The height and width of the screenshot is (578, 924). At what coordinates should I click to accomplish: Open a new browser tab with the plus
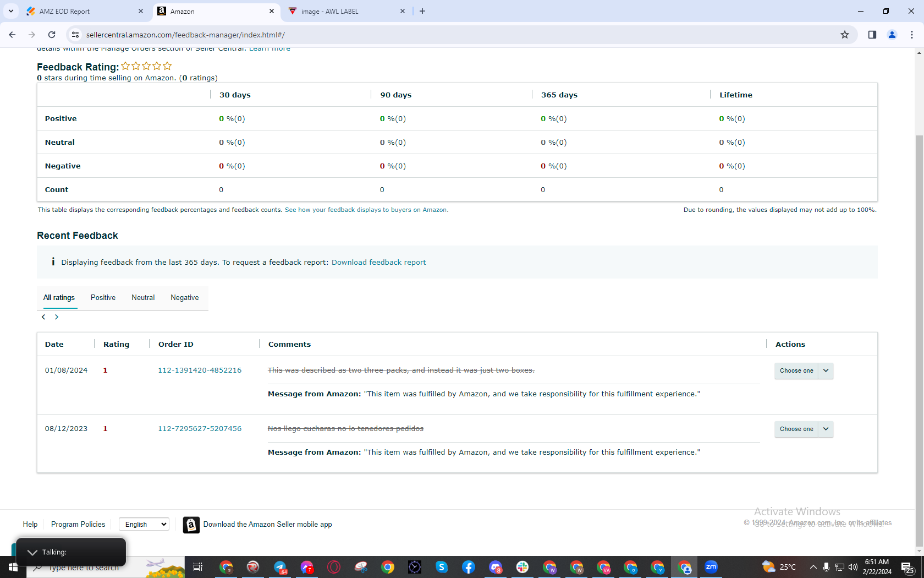click(x=422, y=11)
